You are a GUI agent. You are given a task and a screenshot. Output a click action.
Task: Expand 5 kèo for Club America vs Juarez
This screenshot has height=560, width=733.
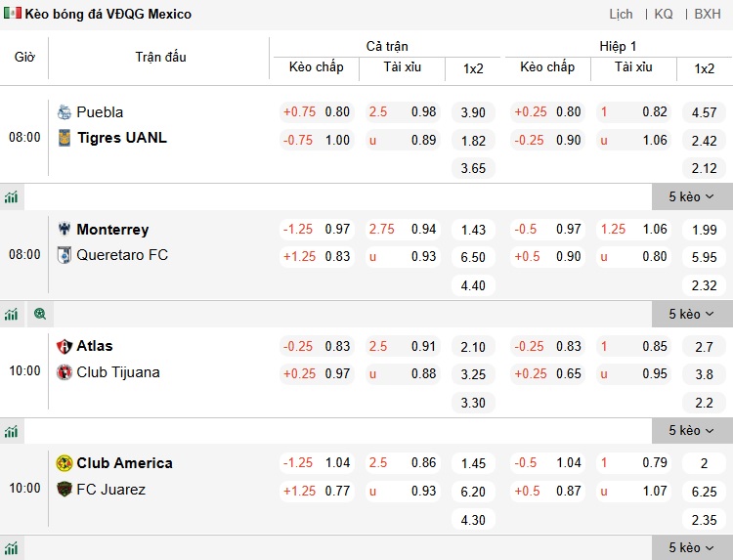pos(691,548)
